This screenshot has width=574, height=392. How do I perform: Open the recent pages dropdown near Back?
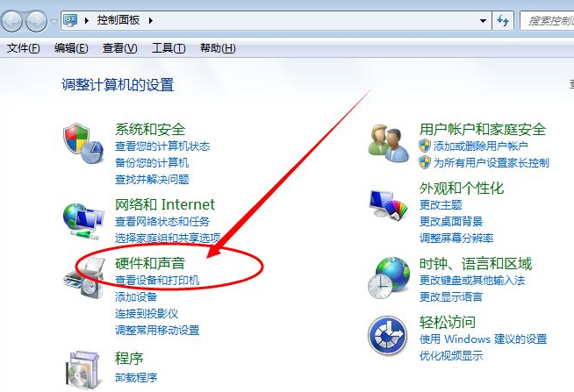(x=54, y=22)
